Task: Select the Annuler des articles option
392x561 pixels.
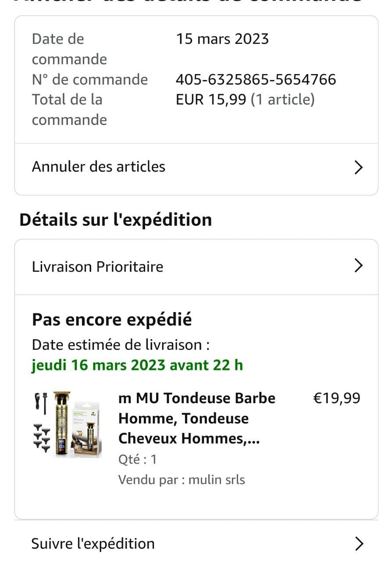Action: coord(99,167)
